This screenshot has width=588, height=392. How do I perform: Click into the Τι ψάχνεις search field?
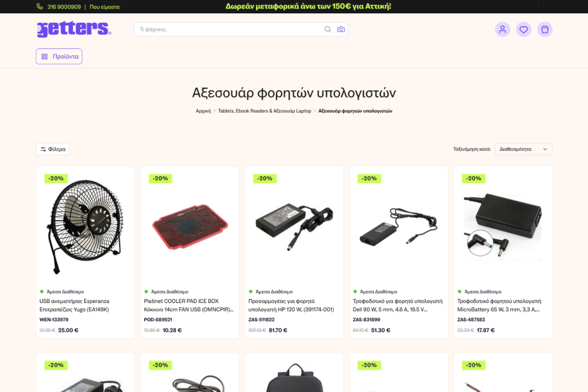tap(229, 29)
